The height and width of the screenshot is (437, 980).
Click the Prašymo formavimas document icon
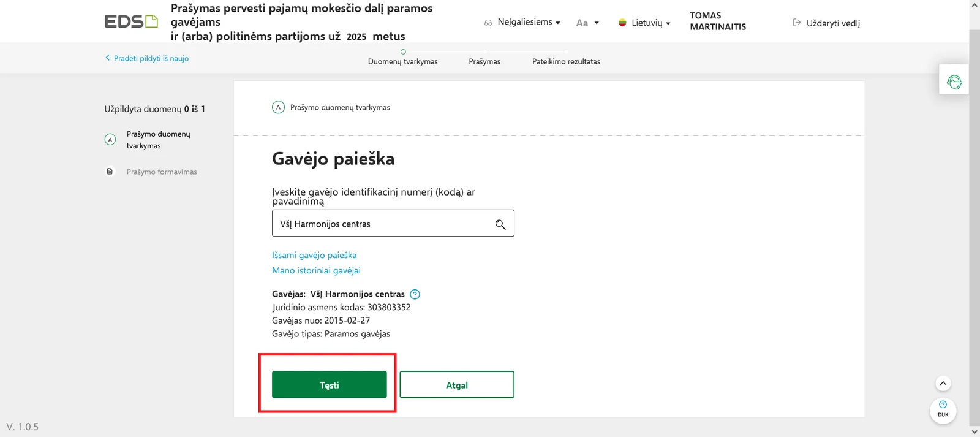tap(110, 172)
